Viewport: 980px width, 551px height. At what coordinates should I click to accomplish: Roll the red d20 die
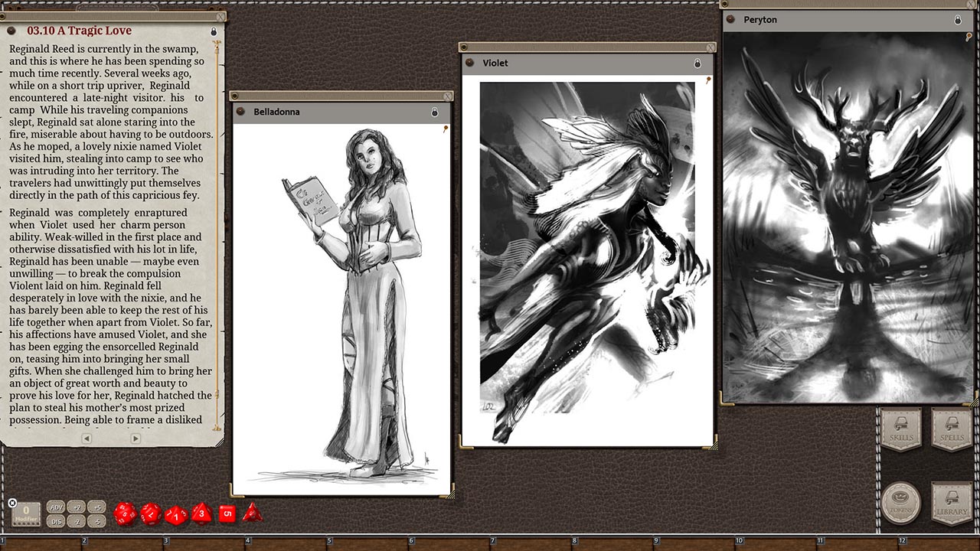pyautogui.click(x=125, y=514)
